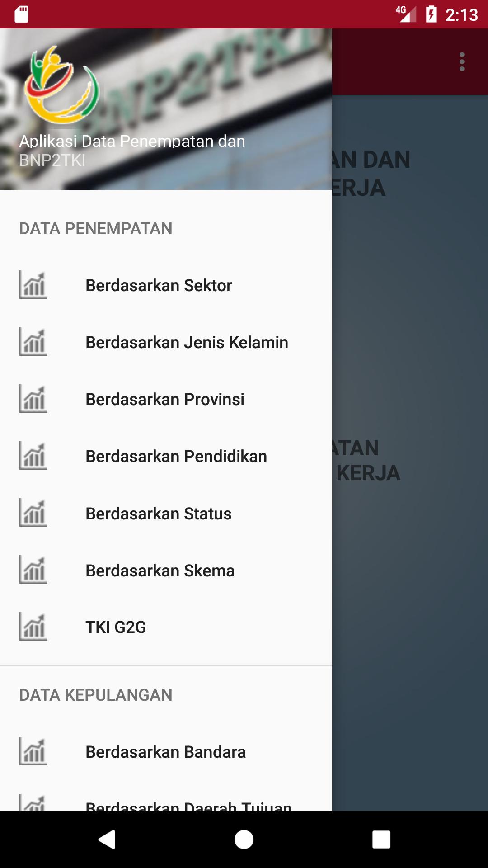Open the TKI G2G item
This screenshot has height=868, width=488.
(x=116, y=627)
